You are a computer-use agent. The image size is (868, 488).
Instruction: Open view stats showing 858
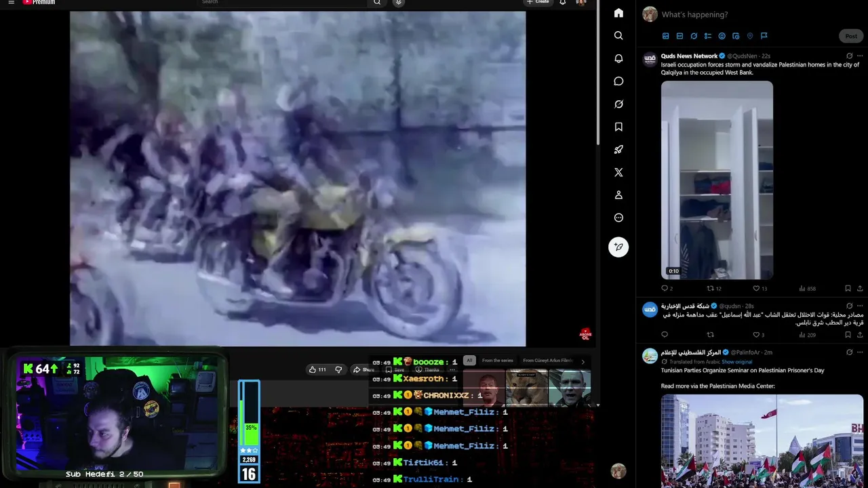click(x=807, y=289)
